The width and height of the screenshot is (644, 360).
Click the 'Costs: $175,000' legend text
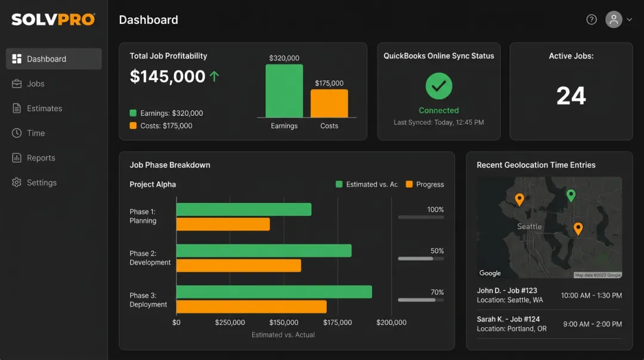pyautogui.click(x=166, y=126)
